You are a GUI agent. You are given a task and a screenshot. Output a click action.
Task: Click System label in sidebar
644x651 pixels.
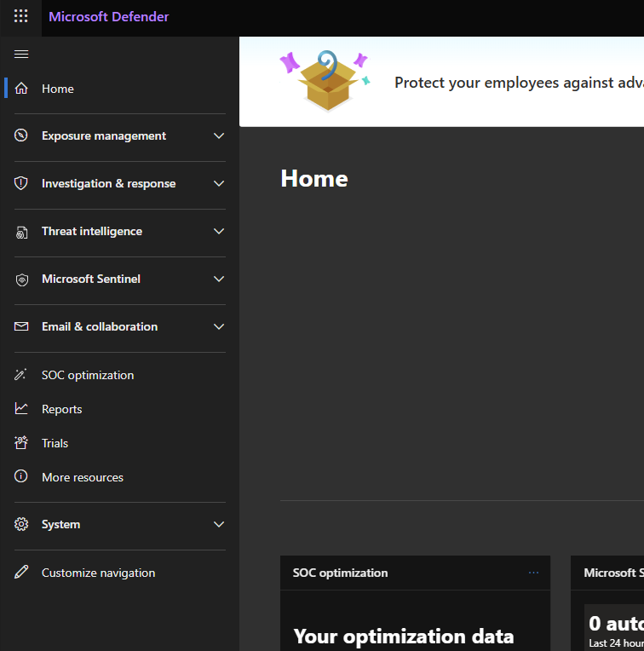pyautogui.click(x=60, y=524)
